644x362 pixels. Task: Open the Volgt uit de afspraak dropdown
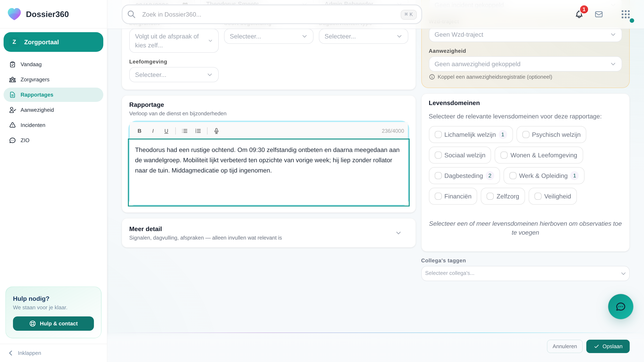[x=174, y=41]
